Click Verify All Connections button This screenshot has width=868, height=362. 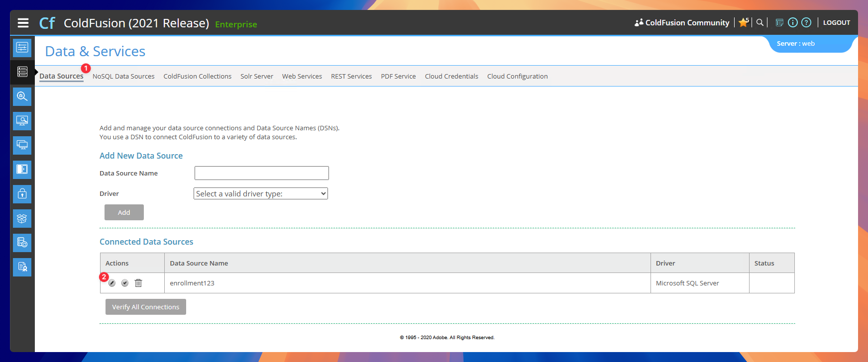[x=146, y=307]
